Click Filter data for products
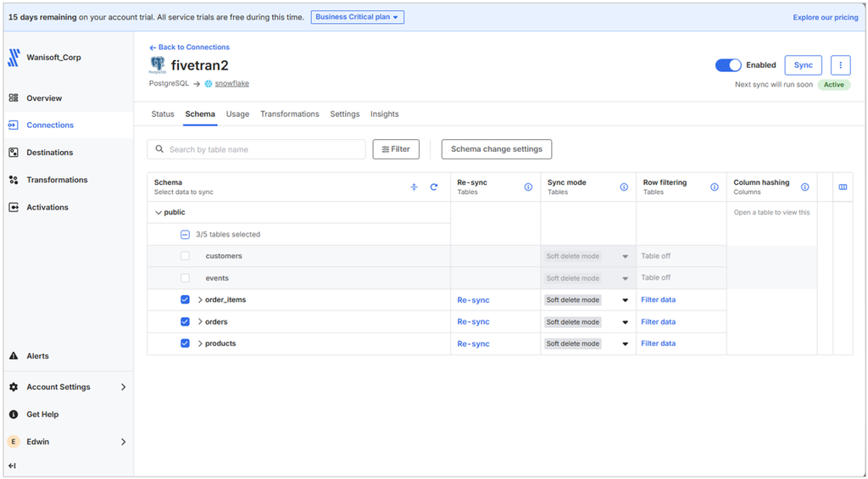 click(x=658, y=343)
